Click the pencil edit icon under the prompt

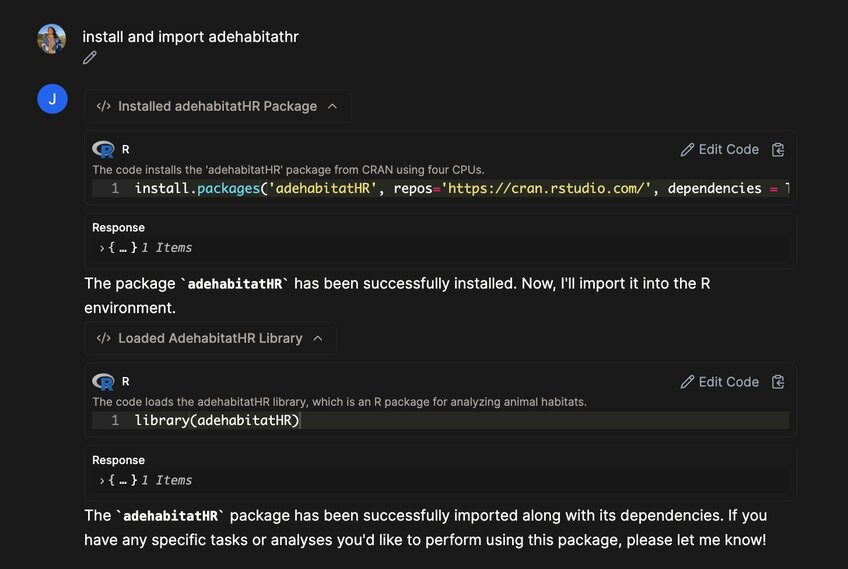point(90,58)
